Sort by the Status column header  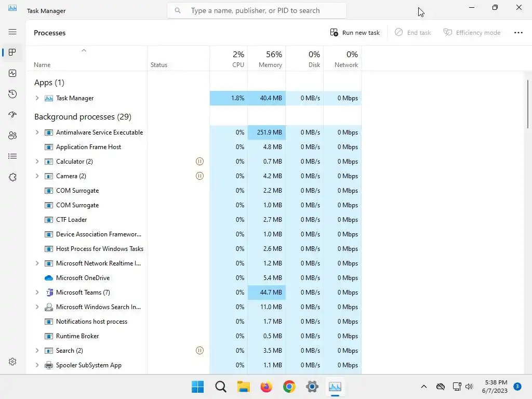point(179,58)
